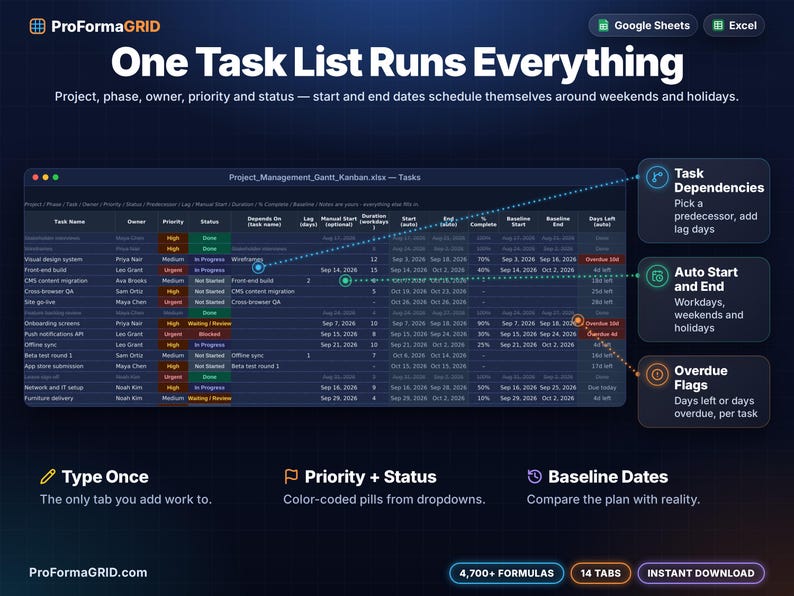The height and width of the screenshot is (596, 794).
Task: Open Priority dropdown for Front-end build
Action: 173,270
